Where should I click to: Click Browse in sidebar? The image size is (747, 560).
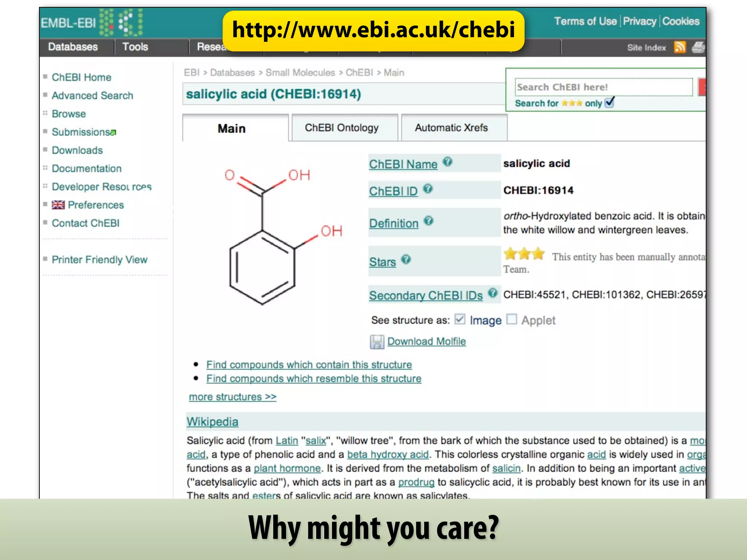[69, 114]
